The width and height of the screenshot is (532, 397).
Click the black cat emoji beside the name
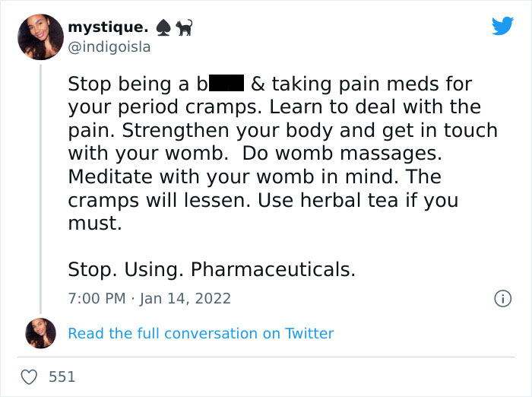pos(185,28)
